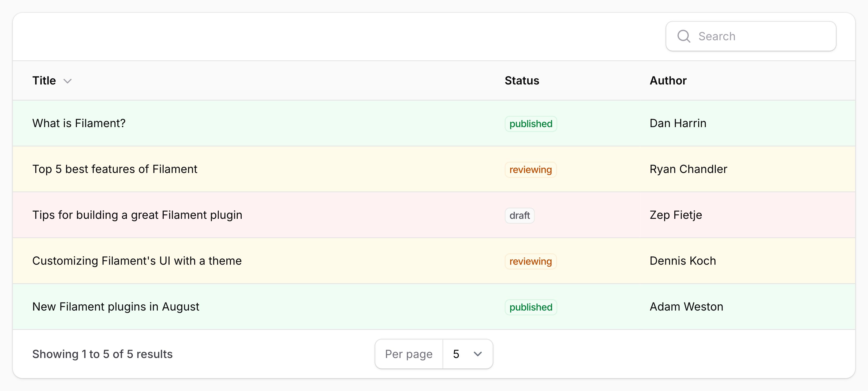868x391 pixels.
Task: Click author name Dennis Koch
Action: point(683,261)
